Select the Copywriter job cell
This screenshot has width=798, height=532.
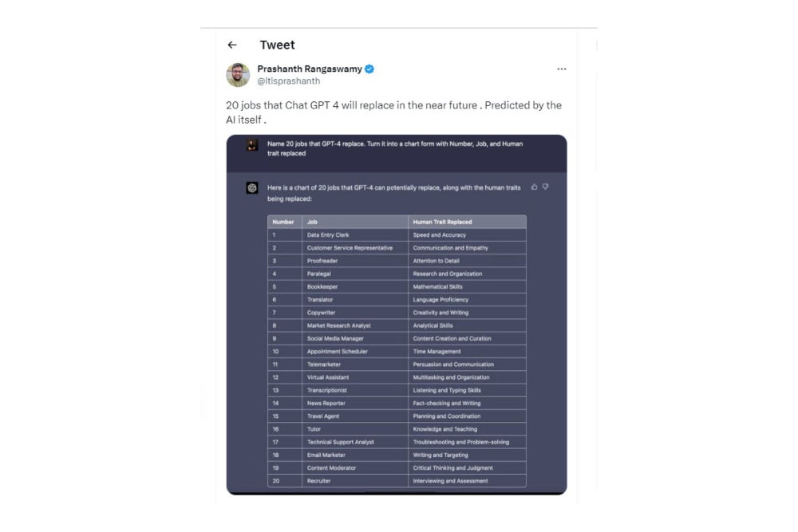point(355,313)
